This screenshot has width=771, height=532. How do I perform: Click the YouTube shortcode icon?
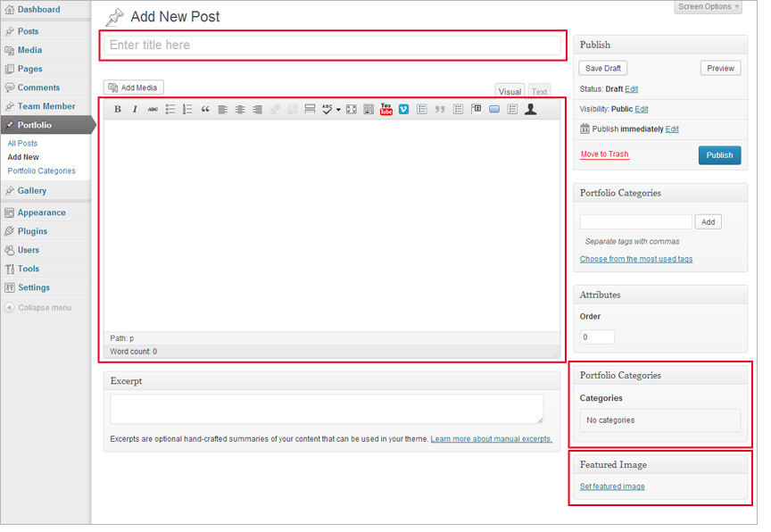click(385, 109)
